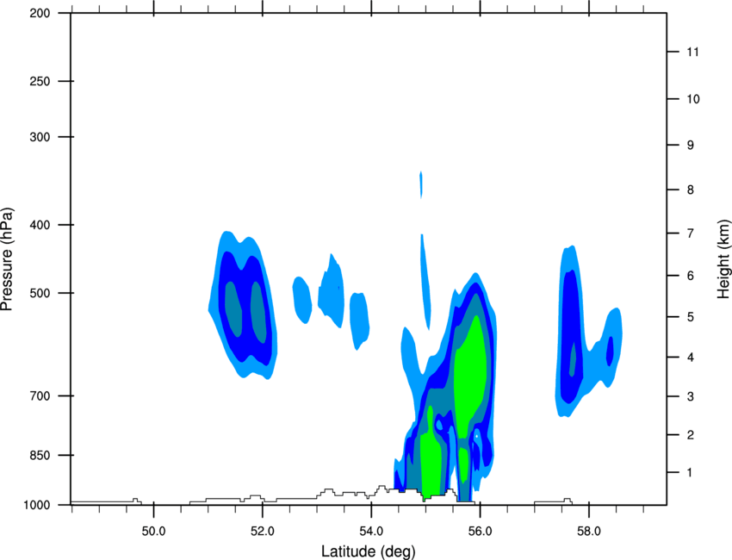
Task: Click the 3 km height label
Action: (x=691, y=396)
